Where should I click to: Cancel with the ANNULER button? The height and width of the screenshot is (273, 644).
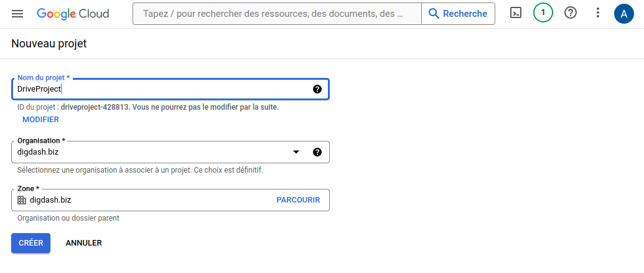click(x=83, y=243)
